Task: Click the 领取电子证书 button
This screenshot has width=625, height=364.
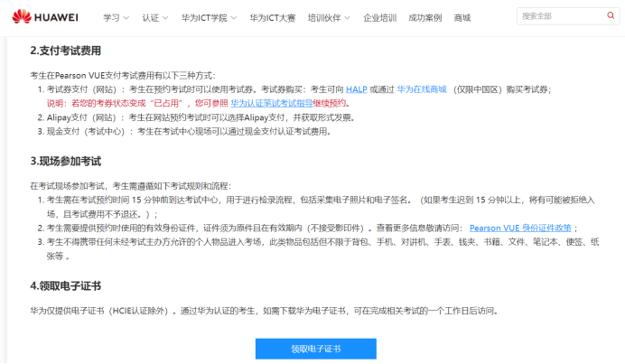Action: click(316, 349)
